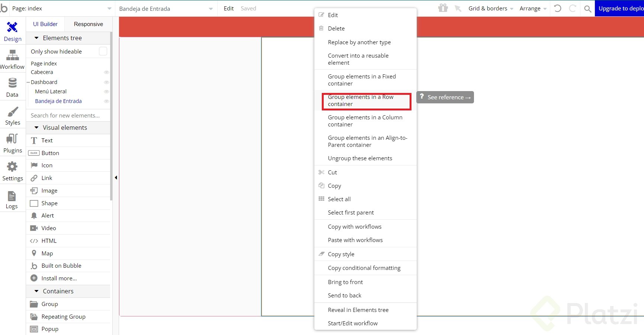The width and height of the screenshot is (644, 335).
Task: Open the Design tab icon
Action: click(12, 27)
